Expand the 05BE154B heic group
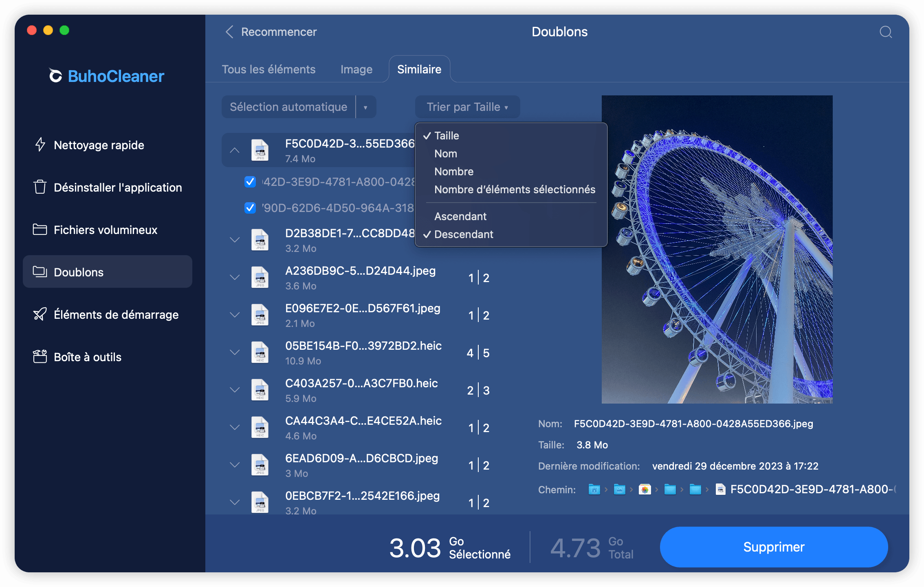The width and height of the screenshot is (924, 587). pos(235,353)
